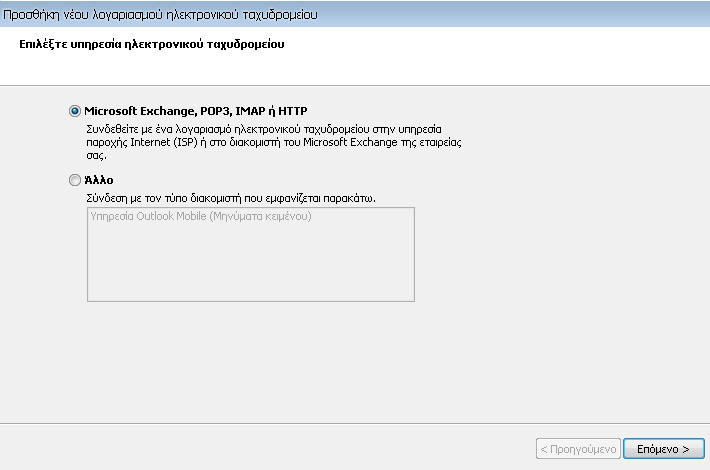Click the Microsoft Exchange, POP3, IMAP ή HTTP label text
The image size is (710, 470).
tap(196, 111)
